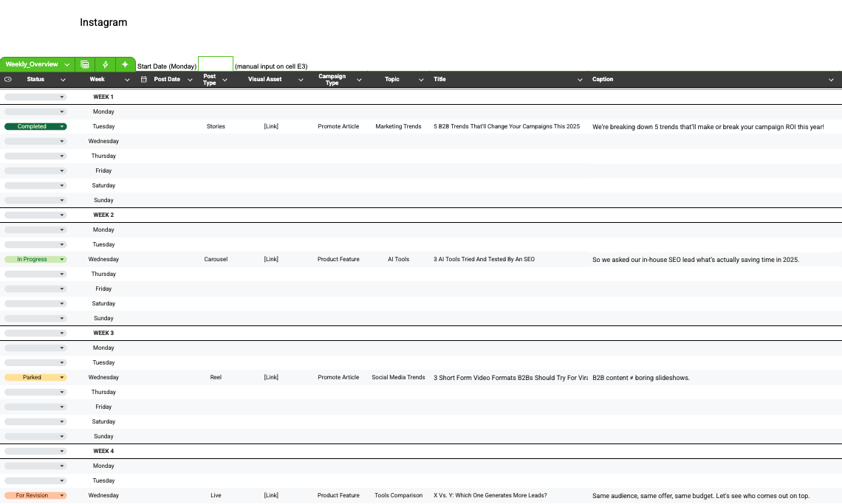This screenshot has height=504, width=842.
Task: Click the dropdown chip icon beside Status header
Action: (x=8, y=80)
